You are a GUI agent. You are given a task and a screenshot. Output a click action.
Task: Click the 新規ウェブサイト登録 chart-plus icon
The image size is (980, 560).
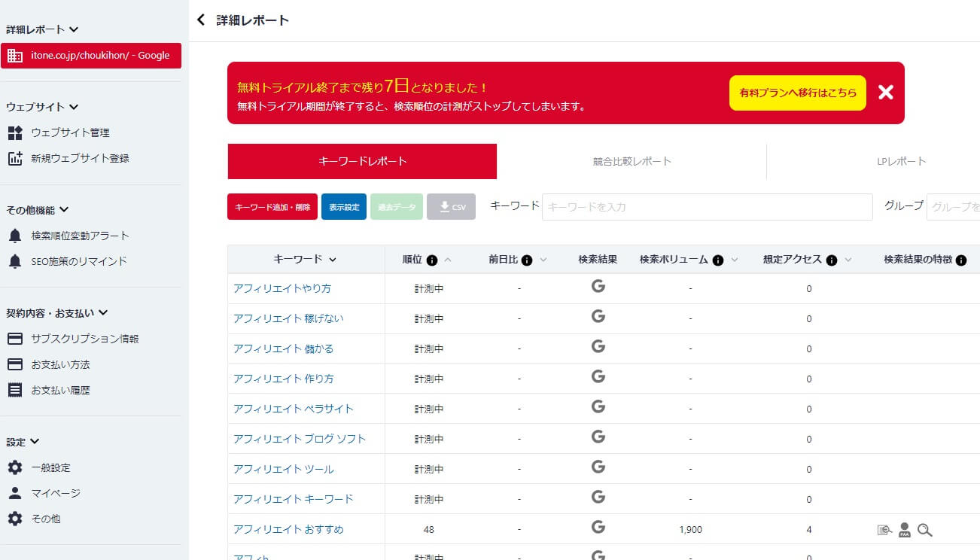tap(15, 159)
